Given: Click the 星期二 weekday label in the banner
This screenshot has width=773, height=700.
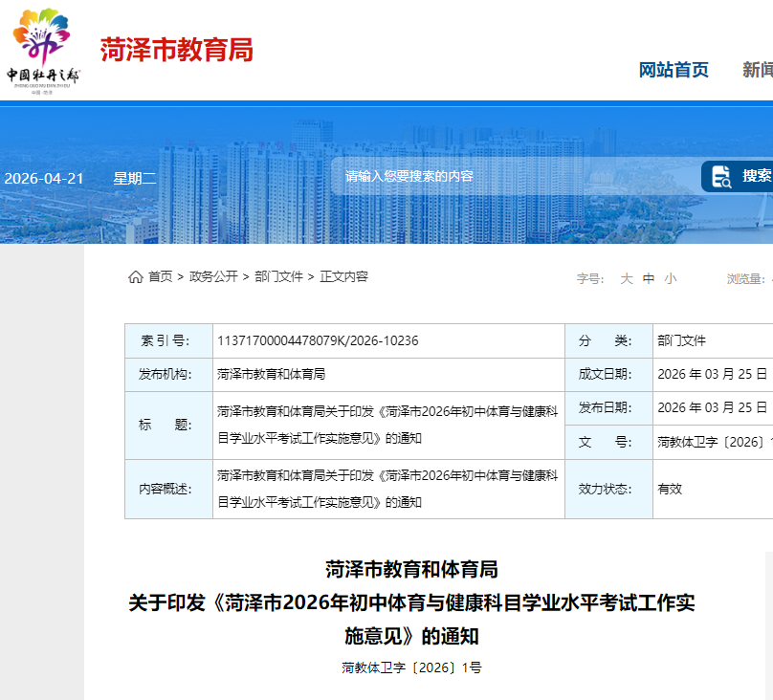Looking at the screenshot, I should coord(134,178).
